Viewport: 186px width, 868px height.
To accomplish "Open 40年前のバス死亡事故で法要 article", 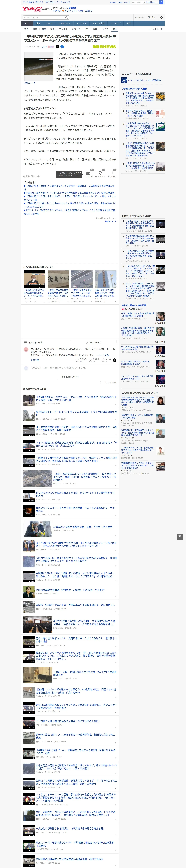I will click(x=83, y=527).
